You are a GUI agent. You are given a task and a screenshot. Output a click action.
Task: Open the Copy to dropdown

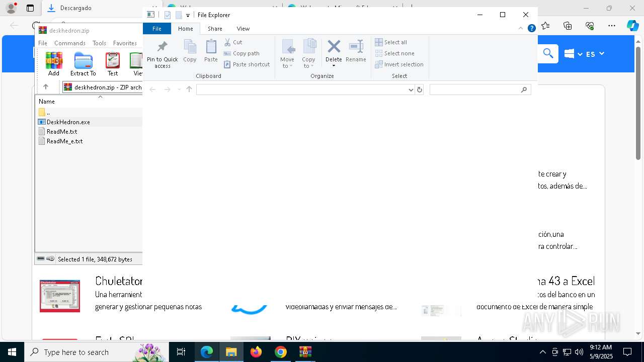point(308,54)
